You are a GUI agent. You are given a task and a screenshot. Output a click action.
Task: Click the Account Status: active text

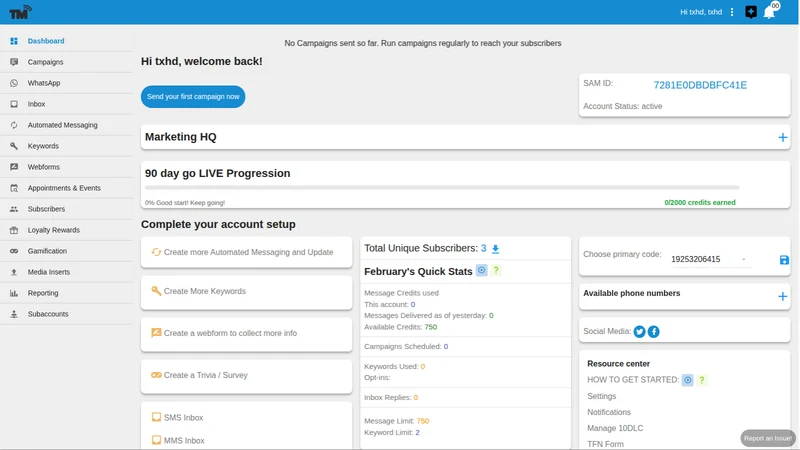622,106
